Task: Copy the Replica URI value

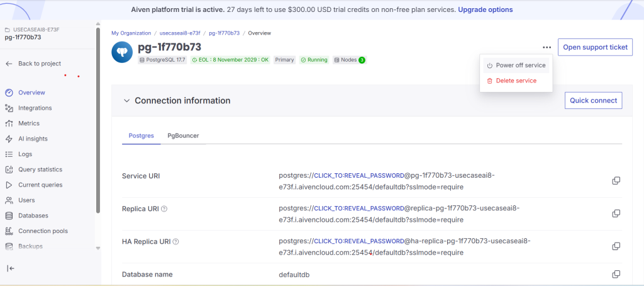Action: 616,214
